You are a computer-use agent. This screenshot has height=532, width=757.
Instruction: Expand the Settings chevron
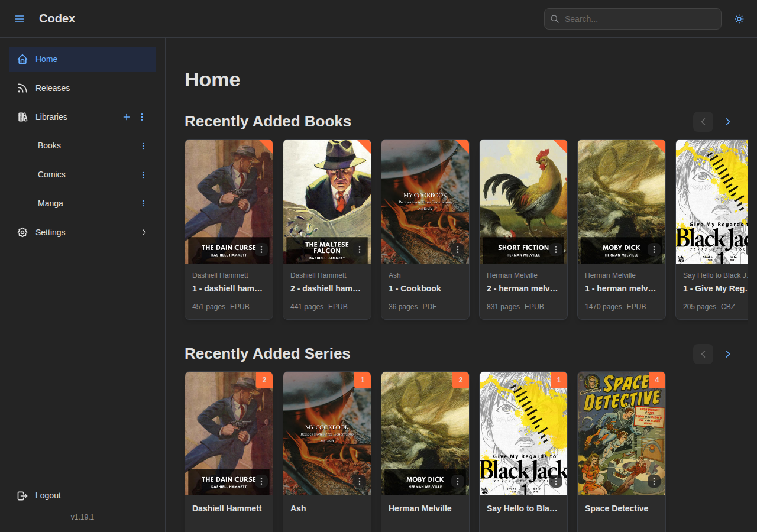pos(144,232)
